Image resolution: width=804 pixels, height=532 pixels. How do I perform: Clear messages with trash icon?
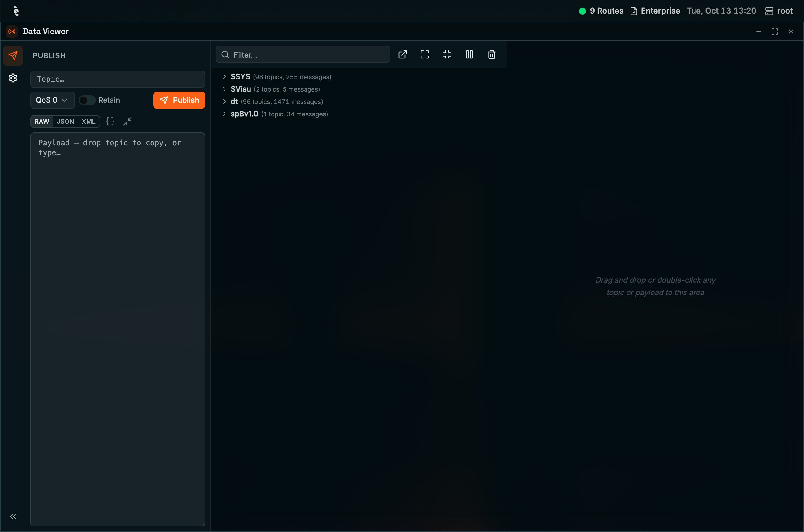492,55
